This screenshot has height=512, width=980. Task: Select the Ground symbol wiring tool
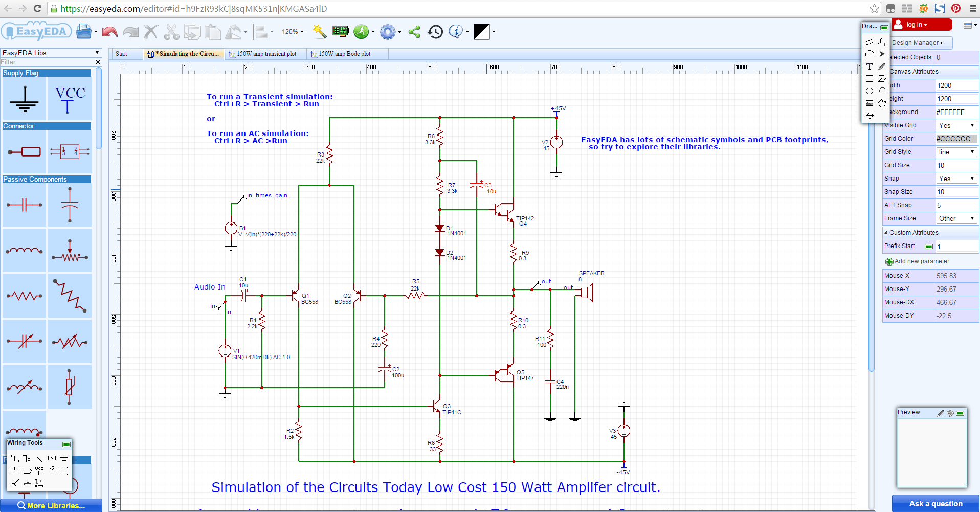click(64, 459)
